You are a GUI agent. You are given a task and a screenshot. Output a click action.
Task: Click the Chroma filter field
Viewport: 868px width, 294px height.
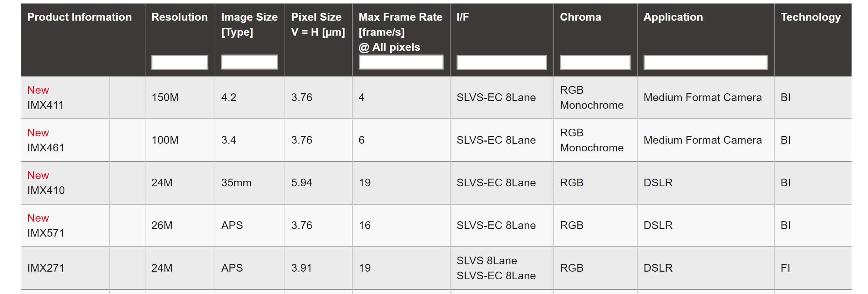click(x=595, y=62)
